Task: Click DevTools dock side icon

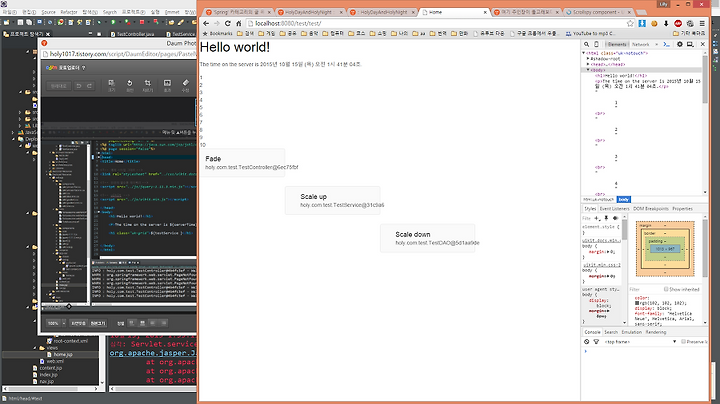Action: click(690, 44)
